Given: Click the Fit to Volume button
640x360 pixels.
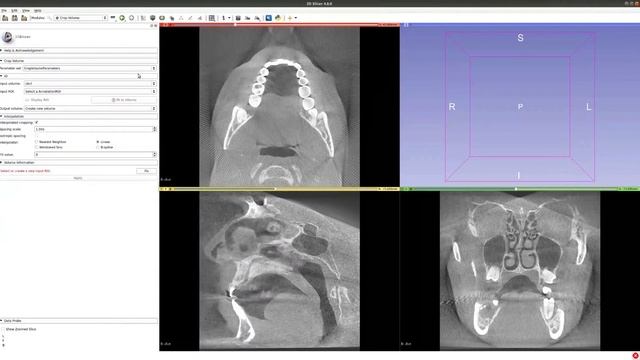Looking at the screenshot, I should [x=124, y=100].
